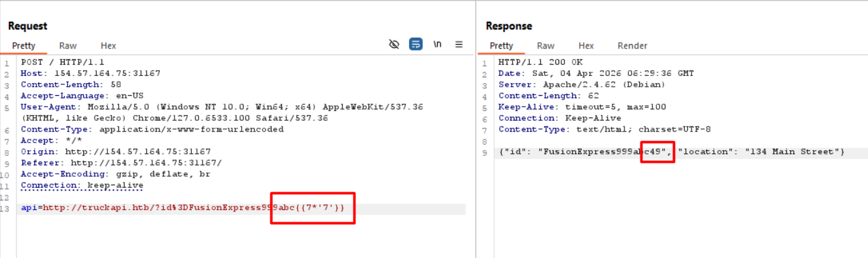The width and height of the screenshot is (868, 258).
Task: Switch to Raw tab in Response
Action: coord(546,46)
